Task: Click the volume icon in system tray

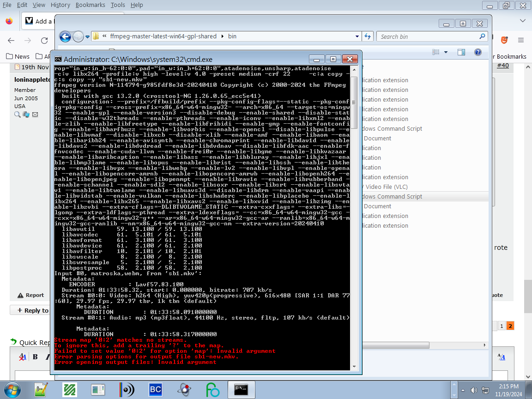Action: (474, 390)
